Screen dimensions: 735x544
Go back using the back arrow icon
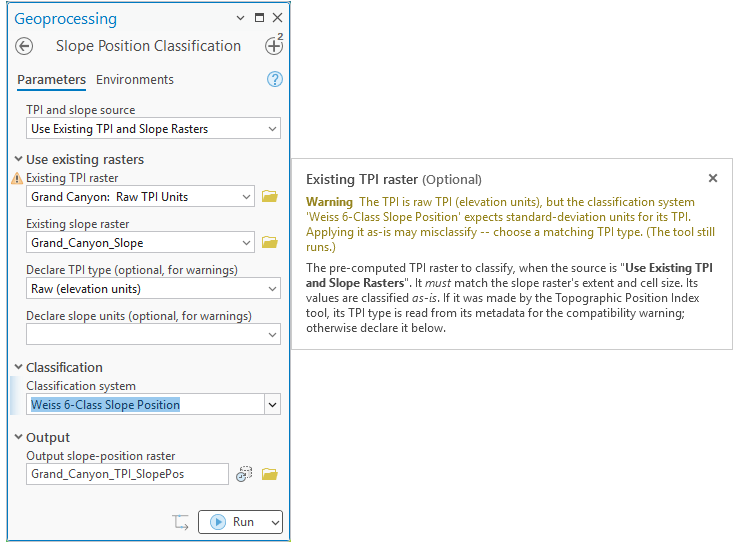click(x=24, y=46)
